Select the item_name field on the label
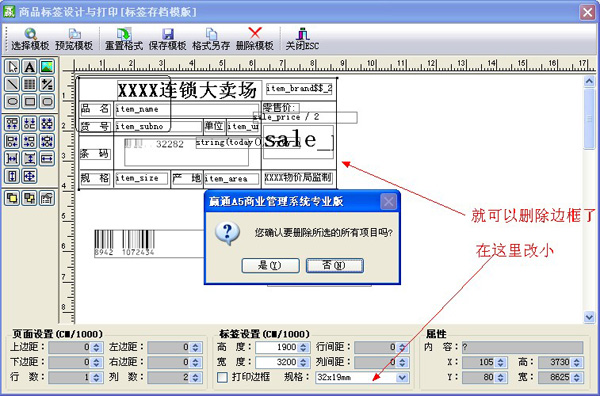The height and width of the screenshot is (396, 600). [187, 109]
